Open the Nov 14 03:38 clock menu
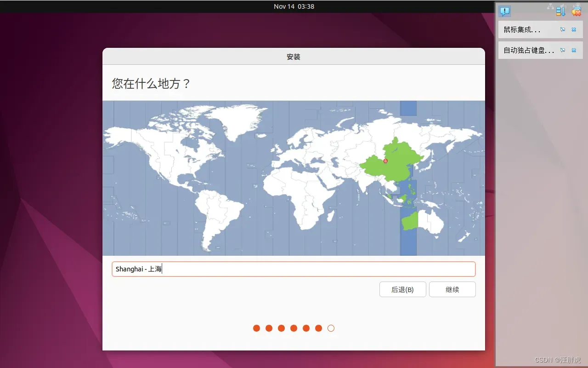Screen dimensions: 588x368 click(294, 6)
